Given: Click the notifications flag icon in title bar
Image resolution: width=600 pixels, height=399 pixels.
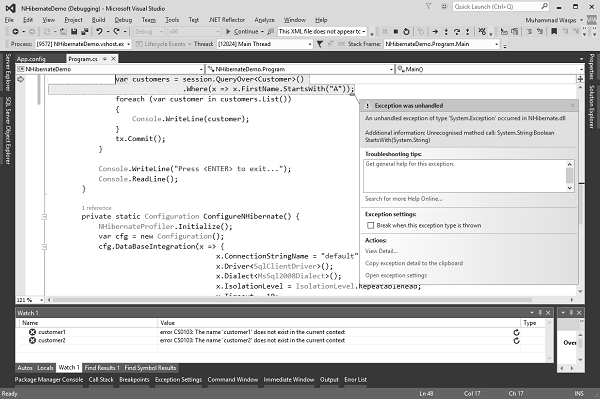Looking at the screenshot, I should point(429,7).
